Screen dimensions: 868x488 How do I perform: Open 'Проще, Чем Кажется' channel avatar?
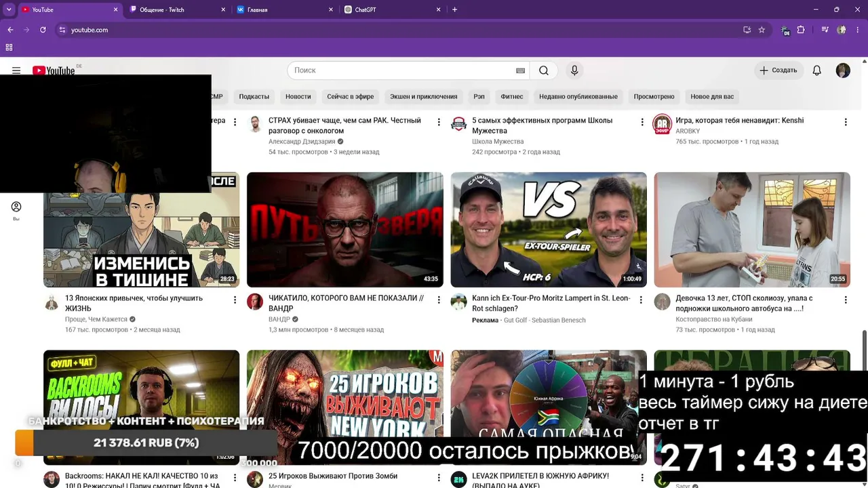click(52, 302)
